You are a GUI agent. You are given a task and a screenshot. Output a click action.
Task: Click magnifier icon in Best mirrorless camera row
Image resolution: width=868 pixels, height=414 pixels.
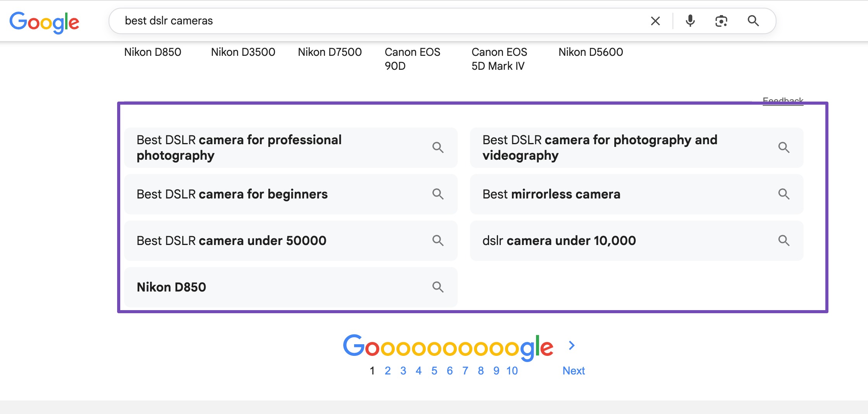click(784, 194)
